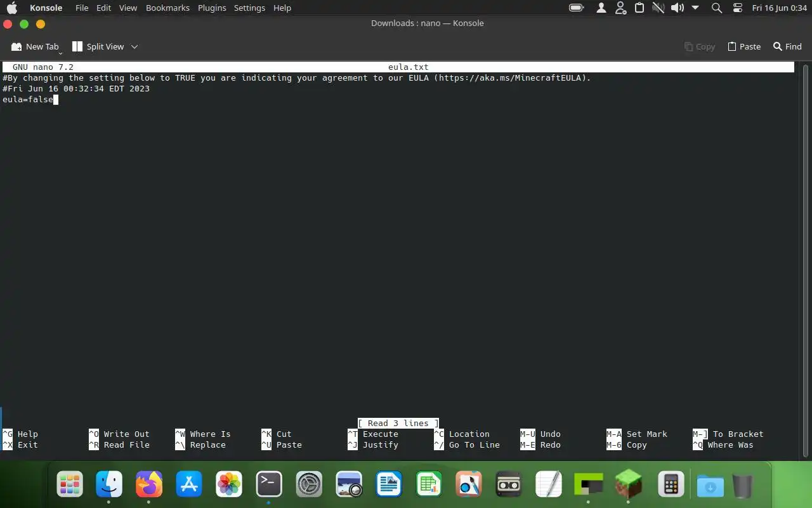
Task: Open the cassette tape dock icon
Action: tap(509, 485)
